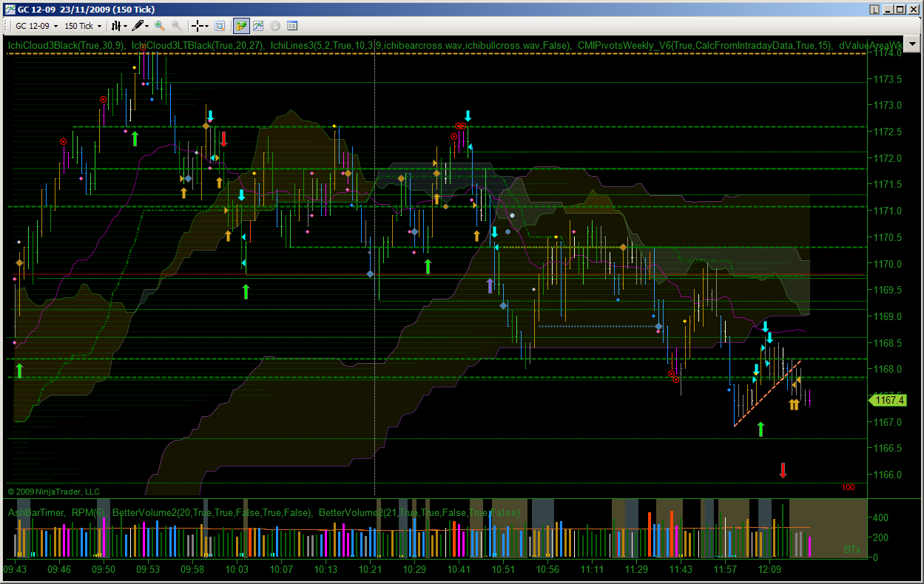Image resolution: width=924 pixels, height=584 pixels.
Task: Open the crosshair cursor dropdown
Action: pos(200,26)
